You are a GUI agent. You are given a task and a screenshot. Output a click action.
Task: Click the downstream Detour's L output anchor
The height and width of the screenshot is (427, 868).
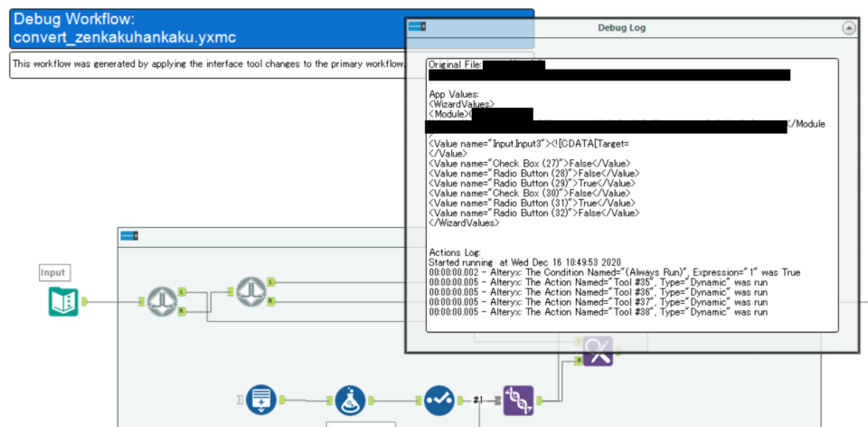coord(270,282)
